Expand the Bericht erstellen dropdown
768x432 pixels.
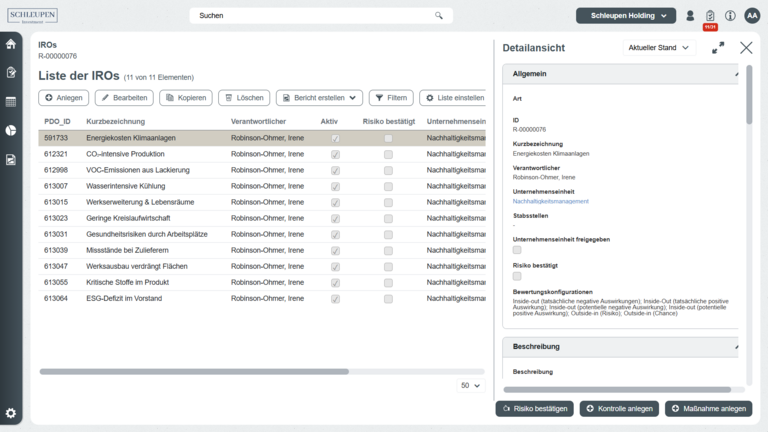pyautogui.click(x=319, y=98)
